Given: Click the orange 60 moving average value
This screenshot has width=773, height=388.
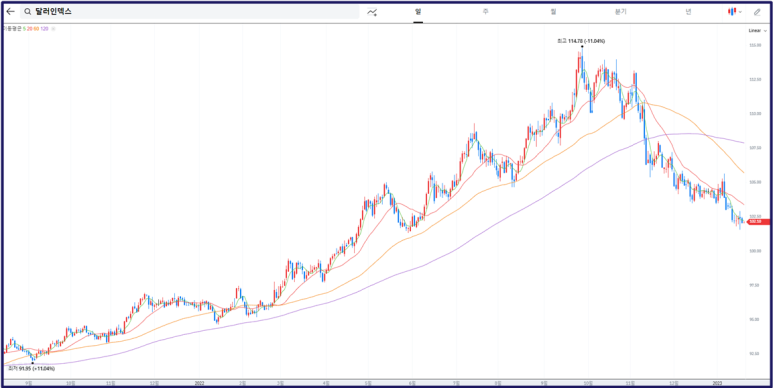Looking at the screenshot, I should [x=36, y=29].
